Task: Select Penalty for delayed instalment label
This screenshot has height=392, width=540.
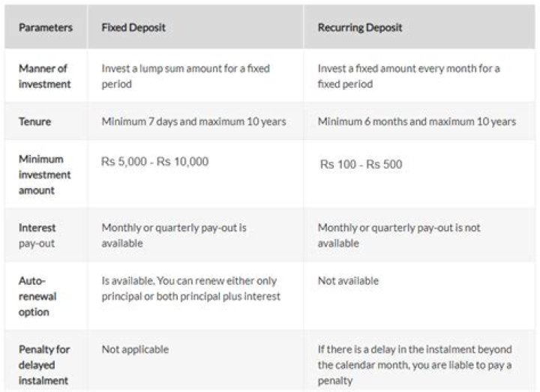Action: point(43,365)
